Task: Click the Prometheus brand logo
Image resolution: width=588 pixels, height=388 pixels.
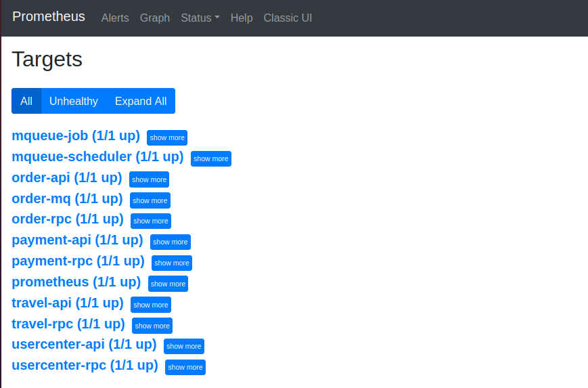Action: point(49,16)
